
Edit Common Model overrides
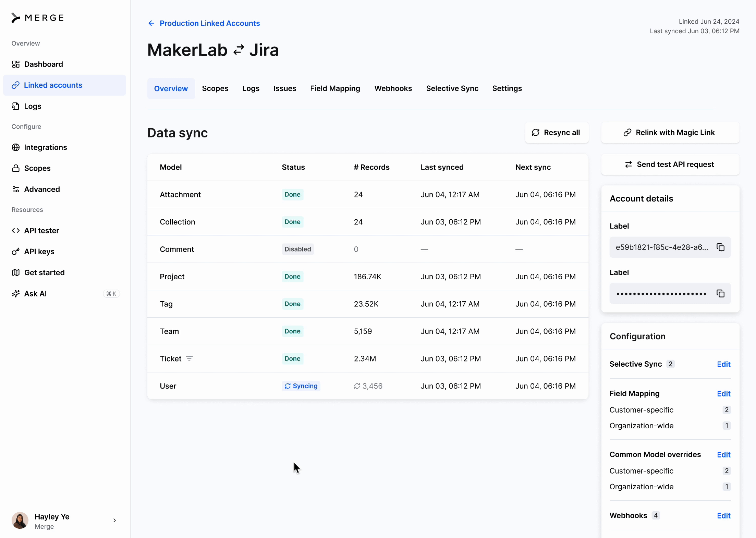pyautogui.click(x=724, y=455)
